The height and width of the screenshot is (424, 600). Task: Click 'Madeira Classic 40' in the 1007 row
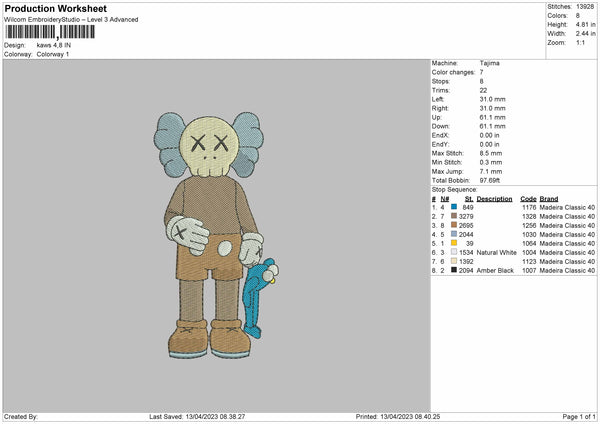pyautogui.click(x=567, y=271)
